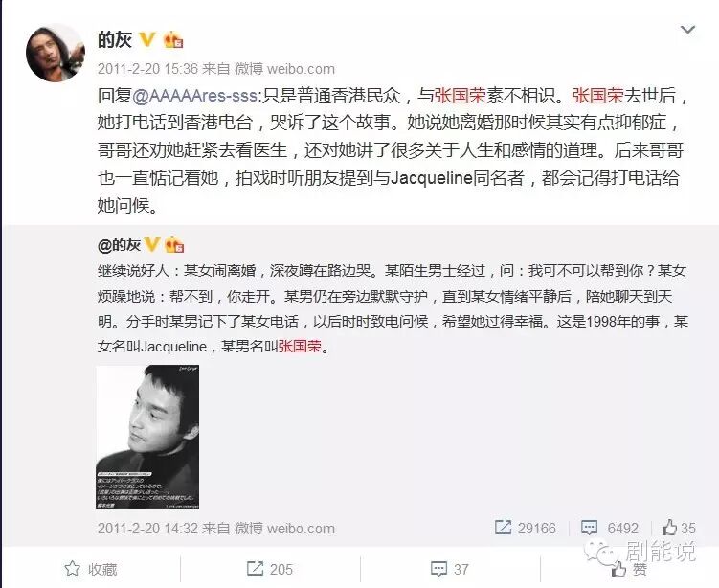Click the original post's repost icon 29166

[x=526, y=528]
